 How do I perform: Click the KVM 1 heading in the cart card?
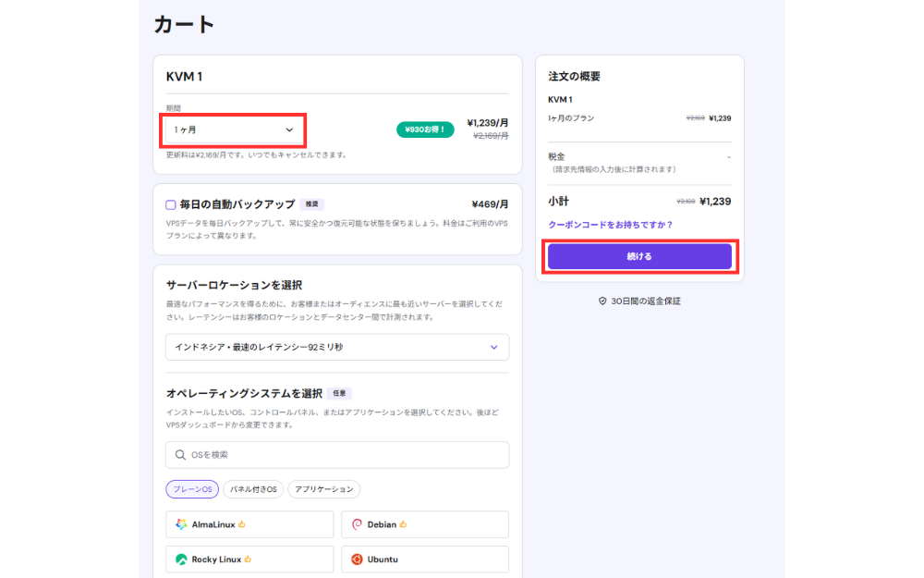(184, 76)
